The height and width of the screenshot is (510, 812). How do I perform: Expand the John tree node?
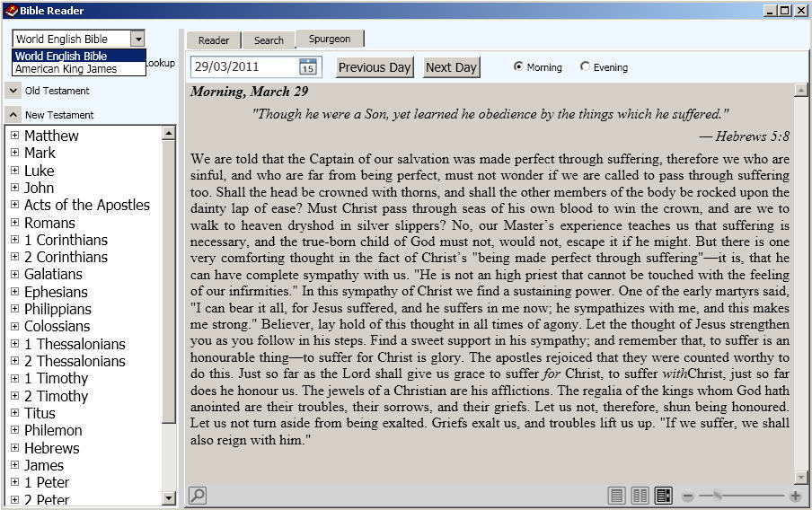(x=14, y=188)
